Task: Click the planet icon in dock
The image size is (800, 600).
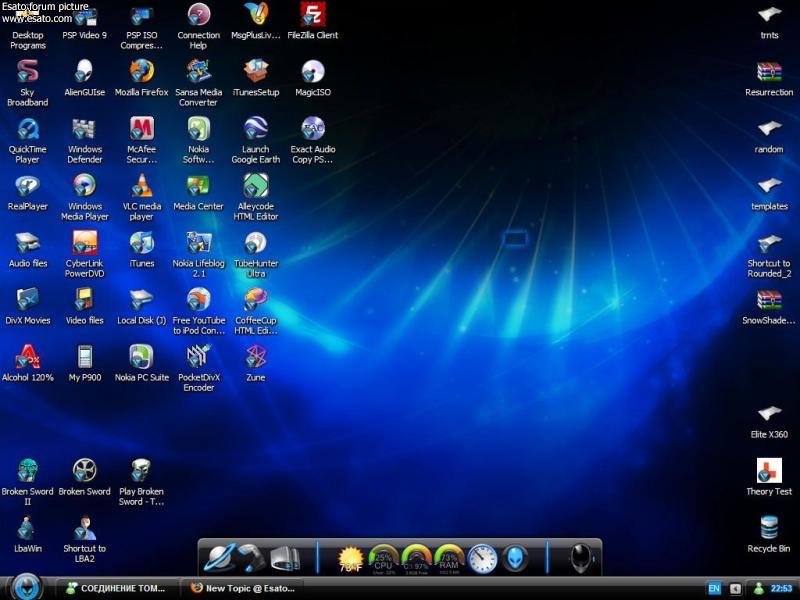Action: pyautogui.click(x=219, y=557)
